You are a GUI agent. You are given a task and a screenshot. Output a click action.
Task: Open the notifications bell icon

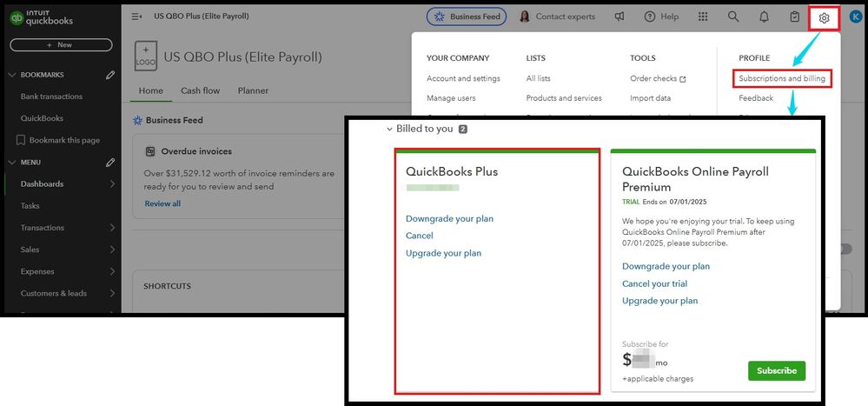(x=764, y=17)
